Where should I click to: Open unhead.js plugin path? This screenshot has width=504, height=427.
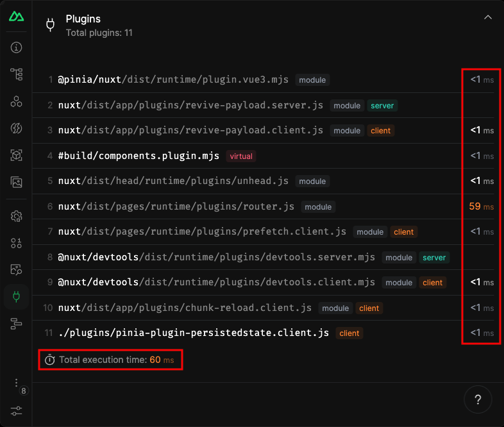point(173,181)
